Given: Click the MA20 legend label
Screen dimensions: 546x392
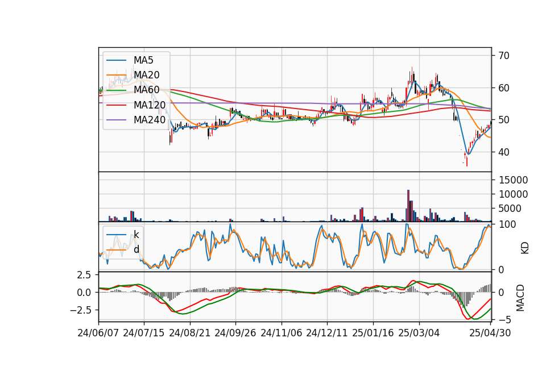Looking at the screenshot, I should (147, 75).
